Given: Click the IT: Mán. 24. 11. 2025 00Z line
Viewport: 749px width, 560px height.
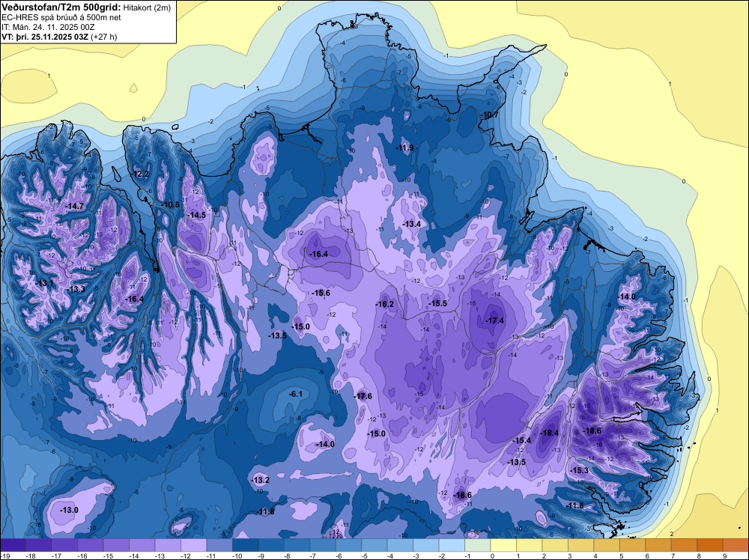Looking at the screenshot, I should pos(48,27).
